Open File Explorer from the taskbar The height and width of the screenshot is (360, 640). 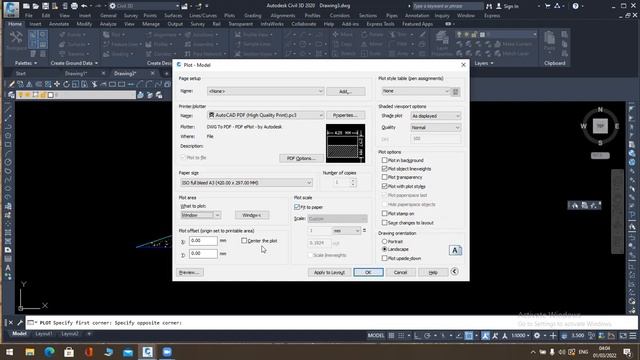30,352
